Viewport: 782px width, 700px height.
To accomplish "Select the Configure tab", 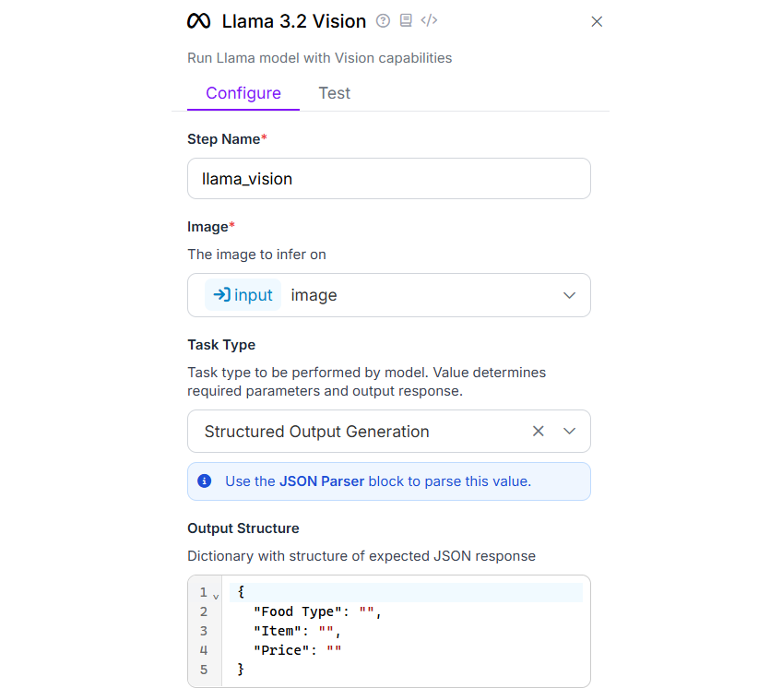I will point(243,93).
